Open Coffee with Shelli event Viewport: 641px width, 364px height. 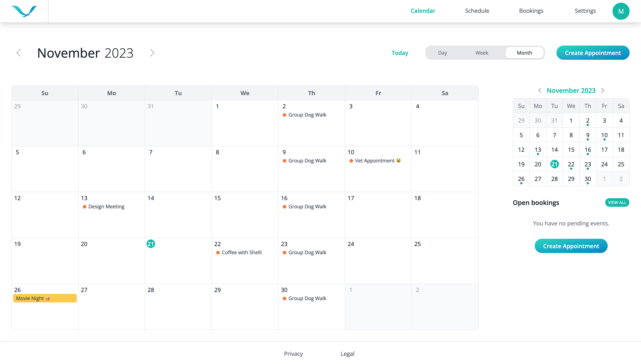coord(241,252)
